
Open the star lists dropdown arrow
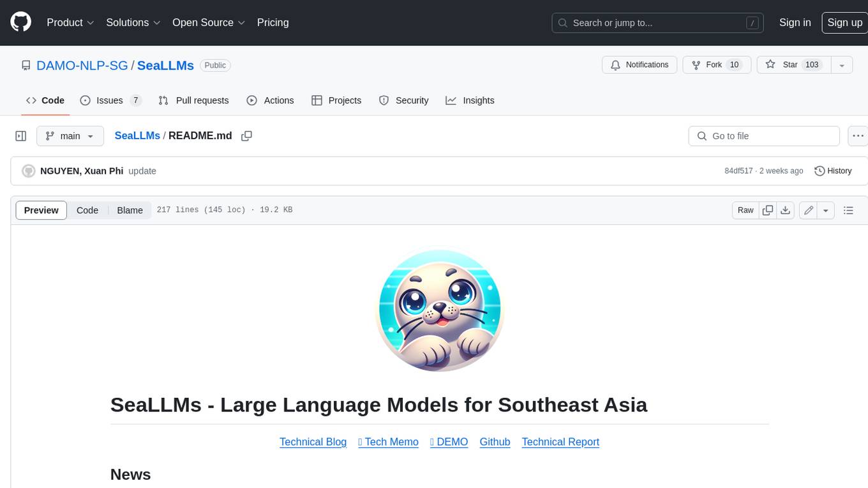coord(842,65)
